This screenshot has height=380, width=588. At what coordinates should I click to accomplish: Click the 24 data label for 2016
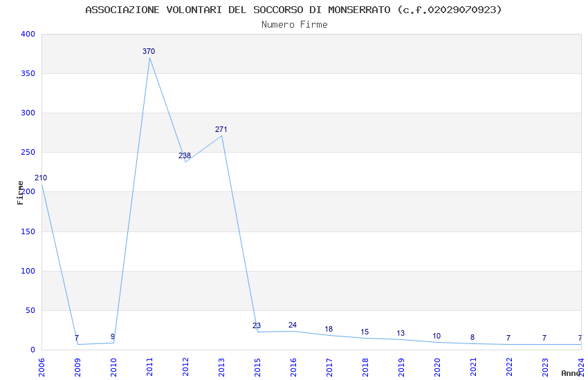tap(293, 325)
